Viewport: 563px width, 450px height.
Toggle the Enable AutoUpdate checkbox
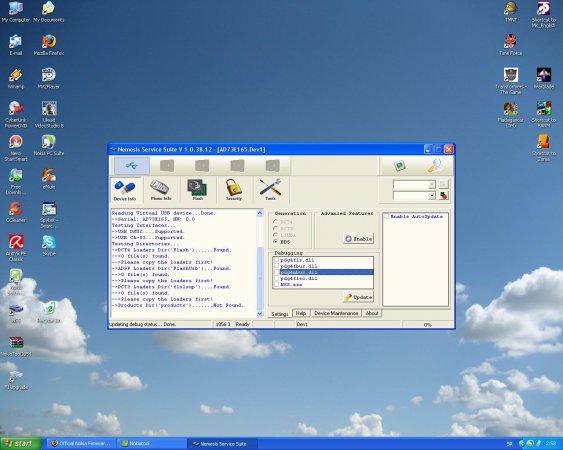387,216
